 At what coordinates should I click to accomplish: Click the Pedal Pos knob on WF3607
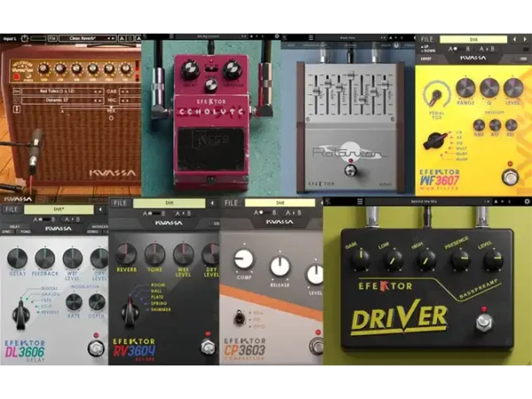coord(436,96)
